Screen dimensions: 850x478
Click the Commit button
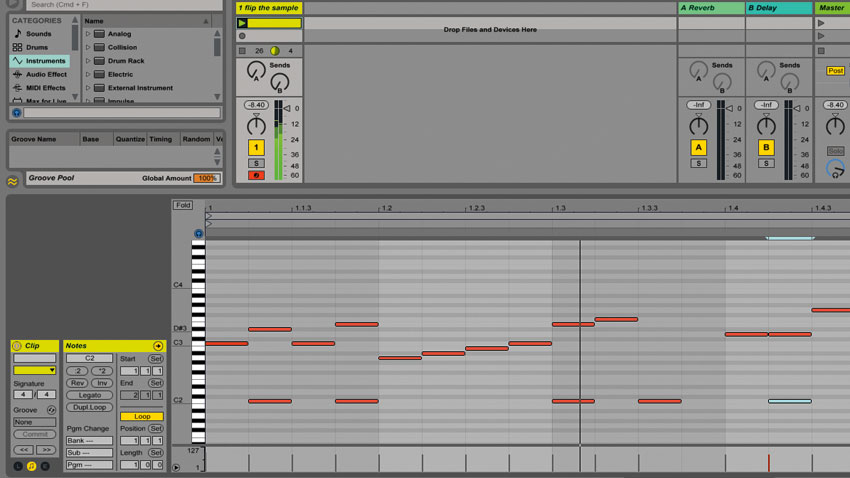click(x=35, y=434)
